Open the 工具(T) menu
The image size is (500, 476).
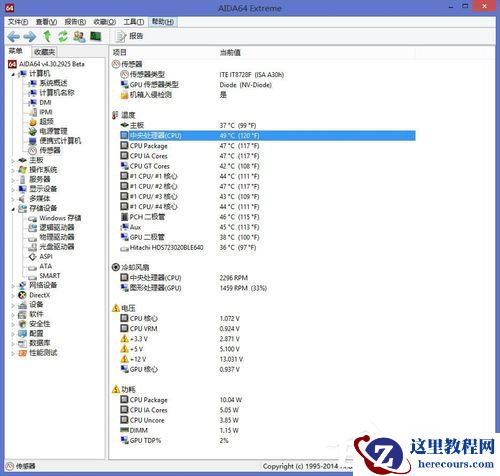134,22
